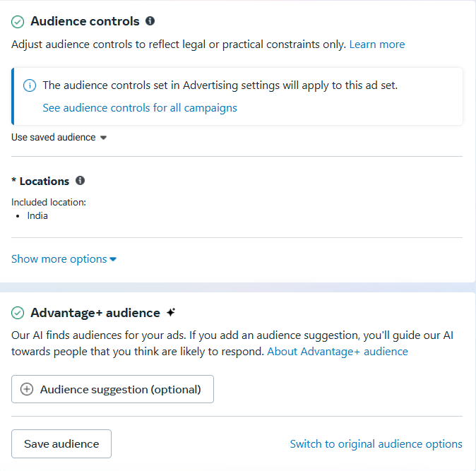The image size is (476, 471).
Task: Click the Audience controls info icon
Action: tap(150, 21)
